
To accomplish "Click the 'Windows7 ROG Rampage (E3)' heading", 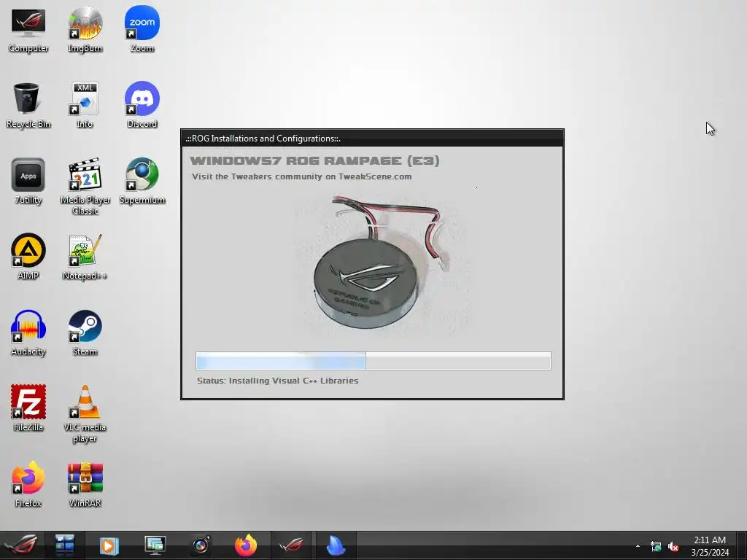I will click(x=314, y=161).
